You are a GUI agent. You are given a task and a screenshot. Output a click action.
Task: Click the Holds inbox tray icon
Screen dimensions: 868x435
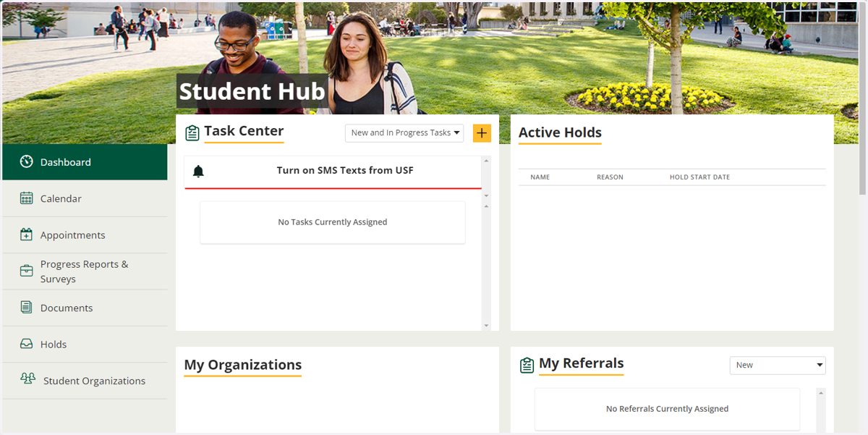tap(27, 345)
